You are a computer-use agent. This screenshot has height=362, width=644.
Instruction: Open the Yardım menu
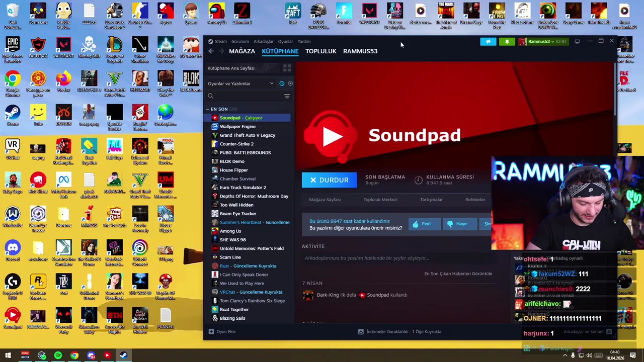click(x=304, y=42)
